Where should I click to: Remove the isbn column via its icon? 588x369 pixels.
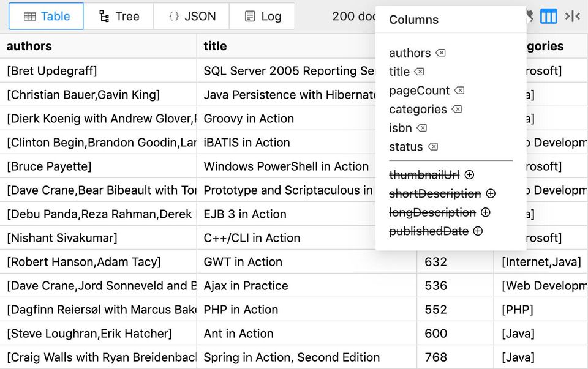click(x=422, y=128)
